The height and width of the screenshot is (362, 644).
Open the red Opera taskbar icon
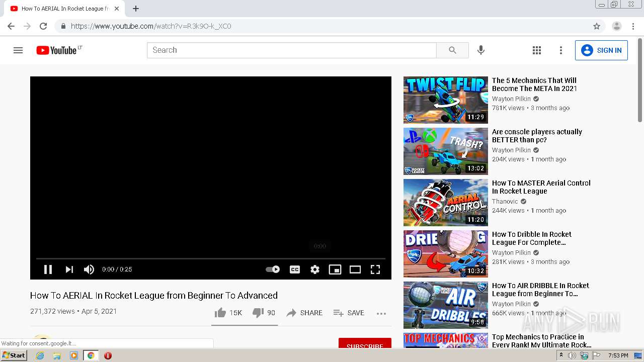pyautogui.click(x=108, y=355)
